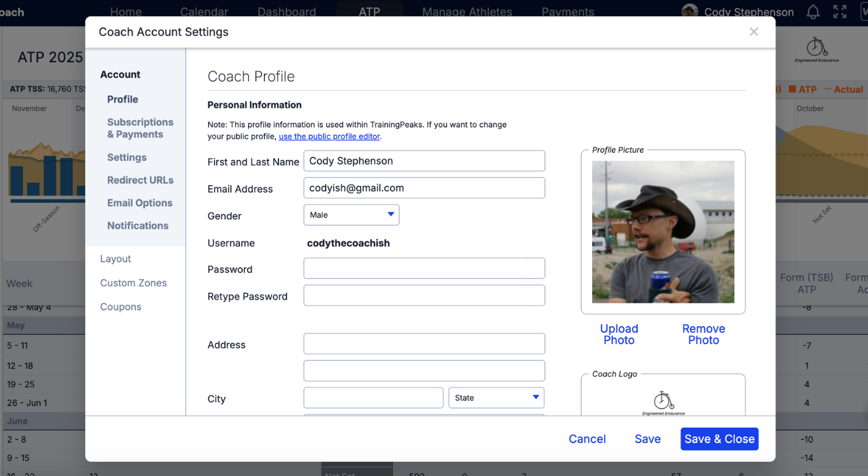Screen dimensions: 868x476
Task: Open Manage Athletes
Action: pyautogui.click(x=467, y=12)
